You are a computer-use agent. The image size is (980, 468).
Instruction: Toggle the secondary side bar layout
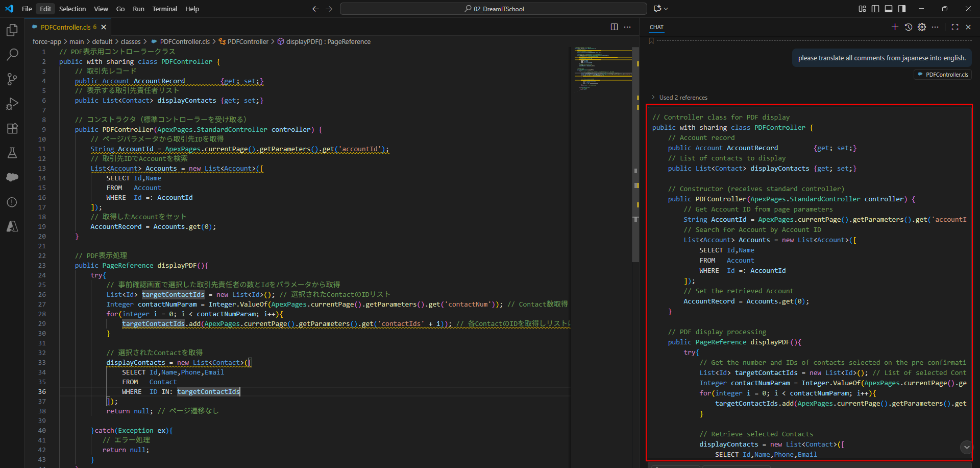click(x=902, y=9)
